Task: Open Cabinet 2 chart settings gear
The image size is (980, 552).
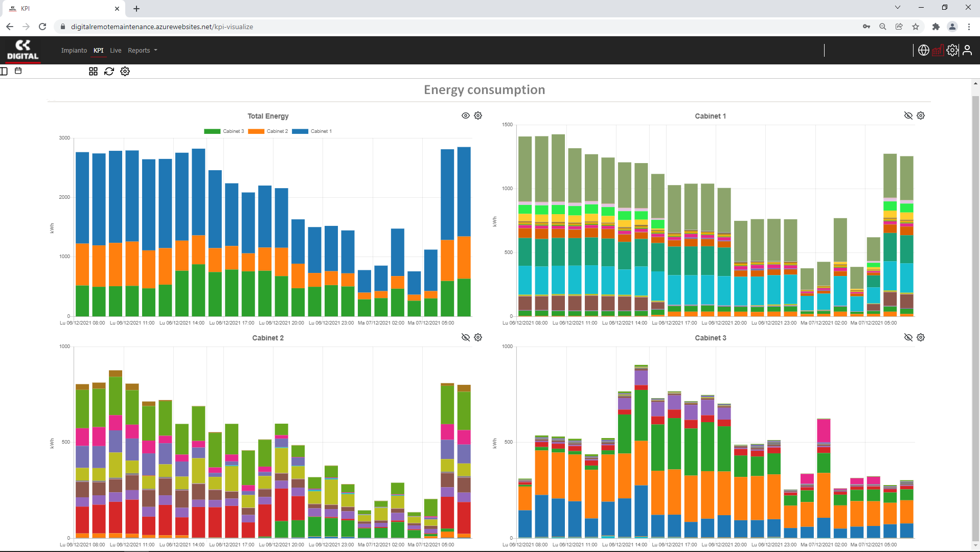Action: [478, 337]
